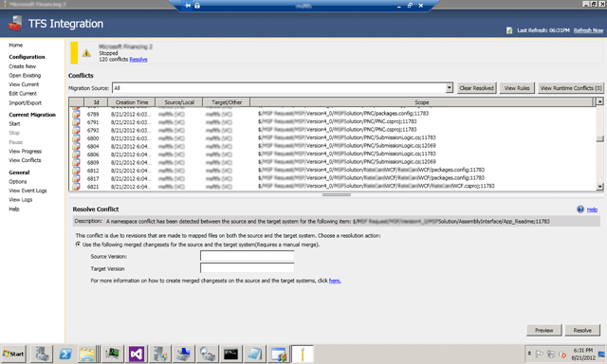Click the conflict icon for row 6817
Screen dimensions: 607x364
click(76, 179)
